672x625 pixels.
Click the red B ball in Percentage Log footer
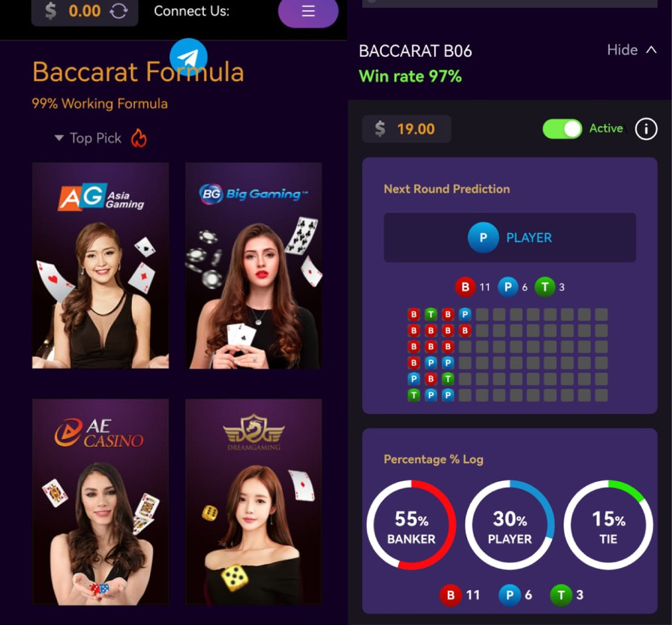[450, 595]
